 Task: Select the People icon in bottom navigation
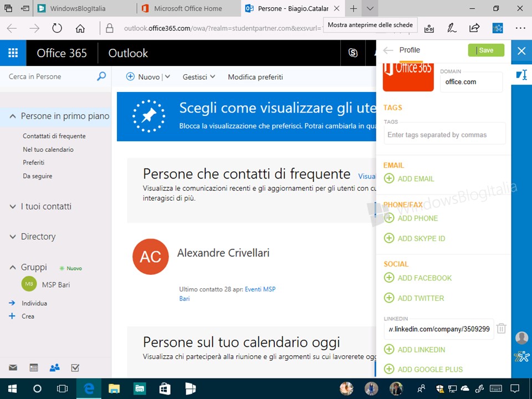55,367
